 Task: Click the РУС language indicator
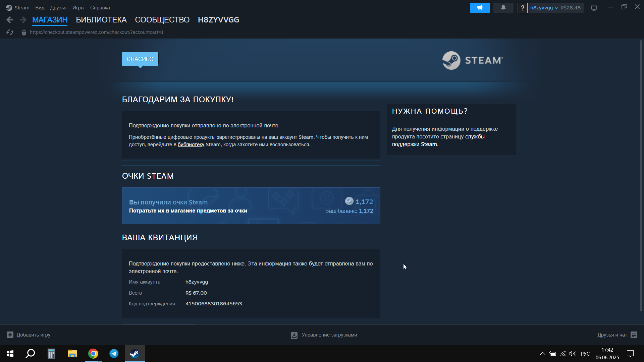[585, 354]
